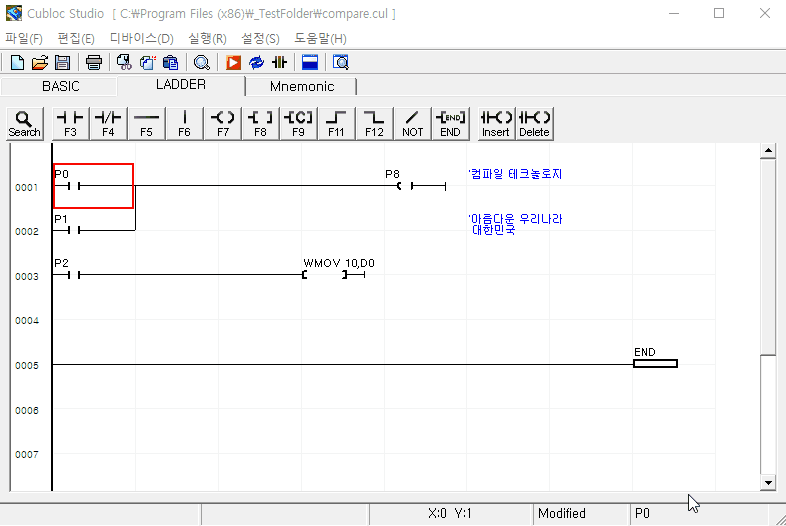Viewport: 786px width, 526px height.
Task: Open a file with the folder icon
Action: [x=40, y=62]
